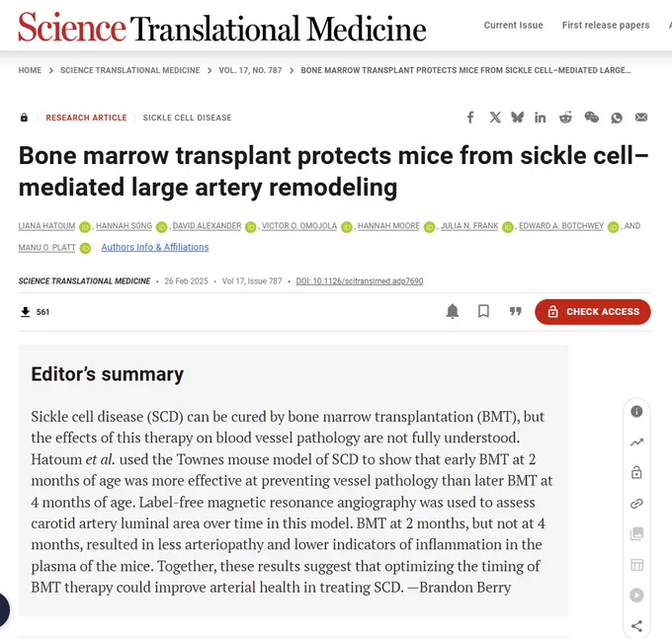Open the DOI link 10.1126/scitranslmed.adp7690
The height and width of the screenshot is (639, 672).
coord(360,280)
